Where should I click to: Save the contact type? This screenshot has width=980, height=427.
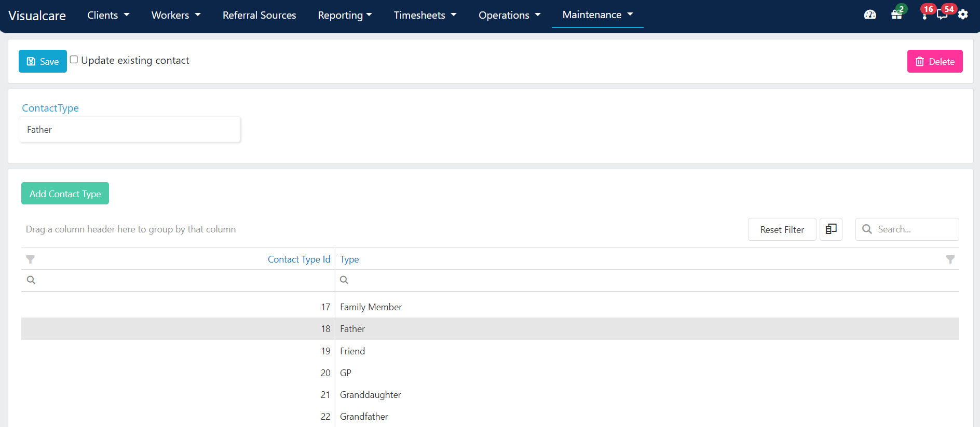point(43,61)
